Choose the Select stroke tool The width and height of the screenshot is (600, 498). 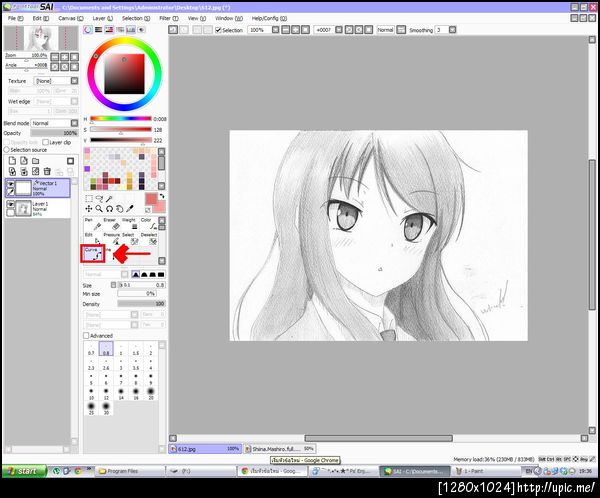pyautogui.click(x=130, y=239)
